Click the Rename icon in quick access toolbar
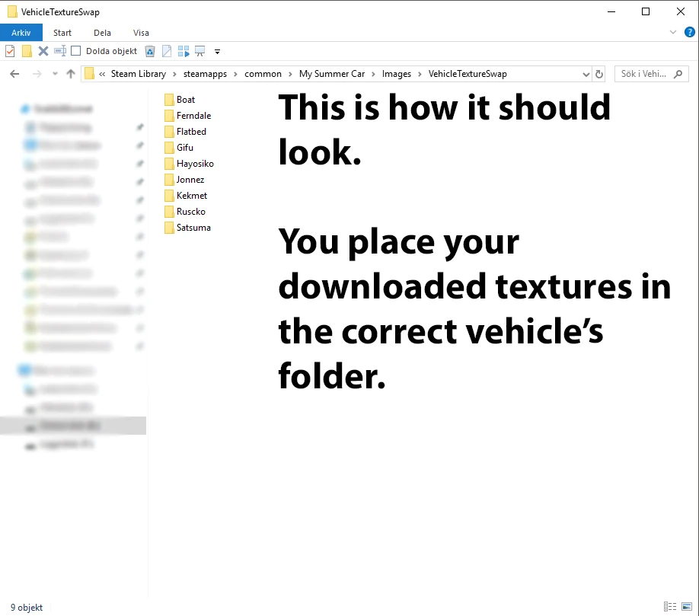 (x=59, y=51)
